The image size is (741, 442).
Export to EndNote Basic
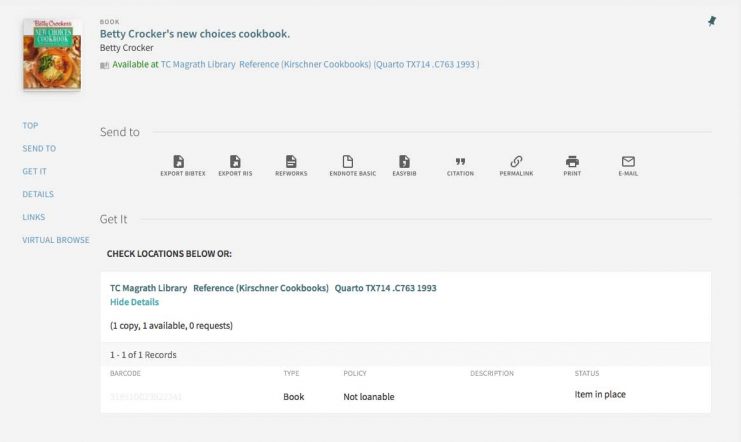348,164
